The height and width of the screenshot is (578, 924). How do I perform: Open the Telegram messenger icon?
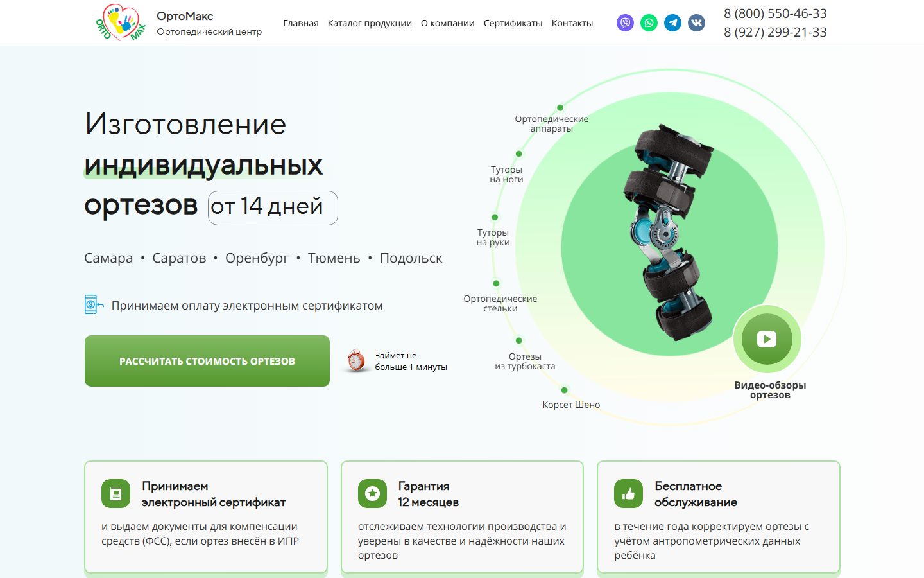[672, 23]
